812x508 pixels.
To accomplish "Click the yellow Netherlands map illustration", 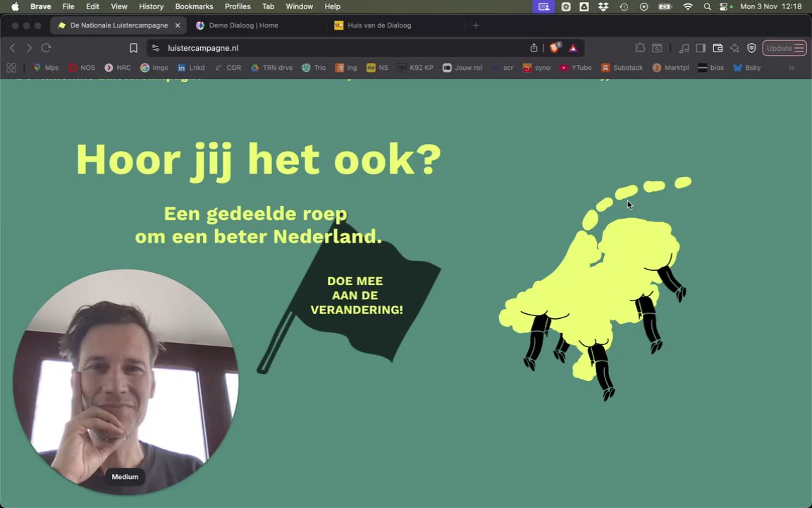I will click(596, 288).
